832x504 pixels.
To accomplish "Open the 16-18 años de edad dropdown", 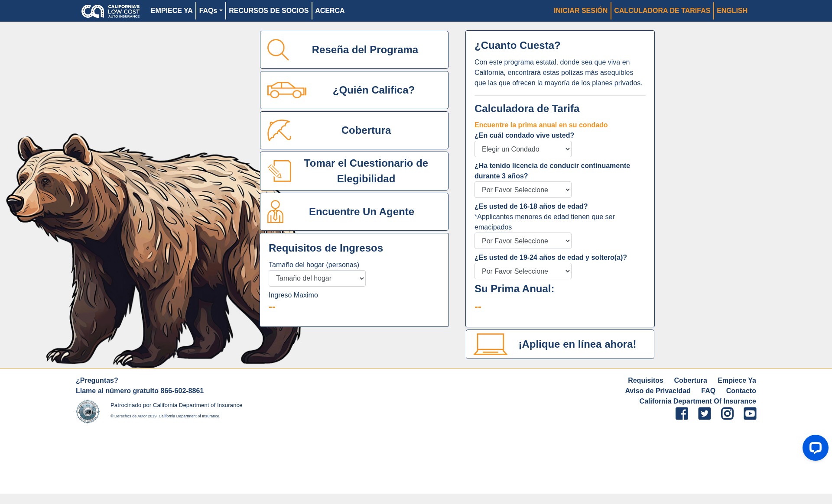I will pyautogui.click(x=523, y=241).
